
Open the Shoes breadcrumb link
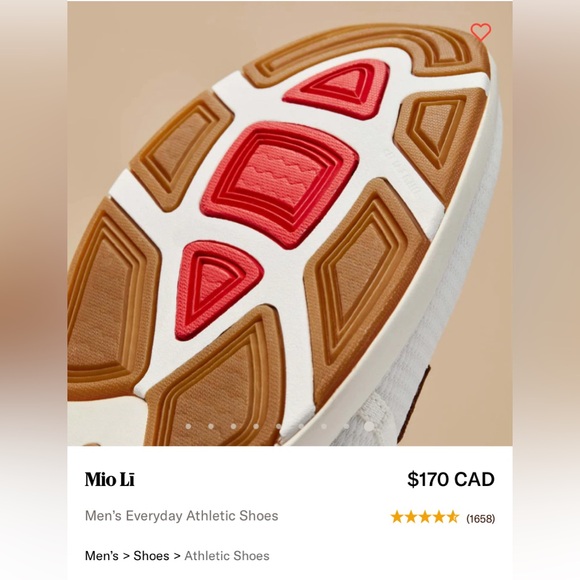[151, 556]
